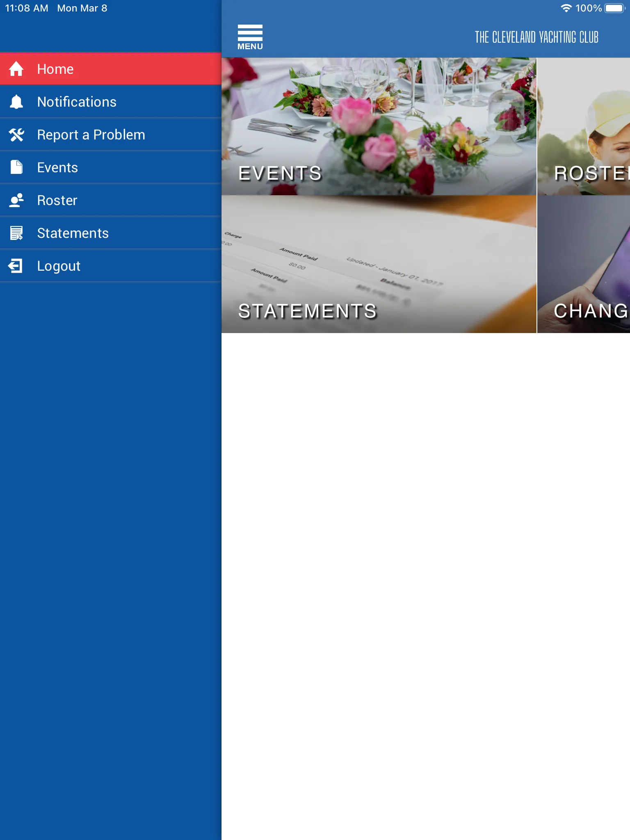Open Roster from the side menu

111,200
